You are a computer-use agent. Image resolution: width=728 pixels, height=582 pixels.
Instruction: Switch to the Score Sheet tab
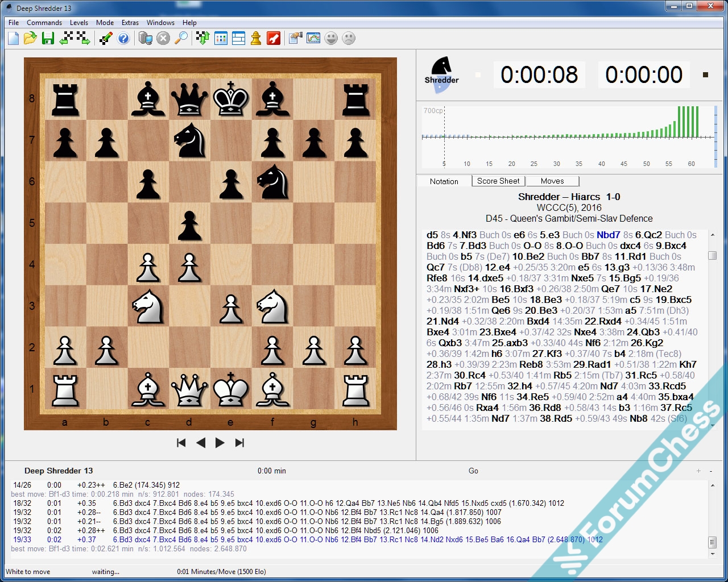tap(498, 181)
